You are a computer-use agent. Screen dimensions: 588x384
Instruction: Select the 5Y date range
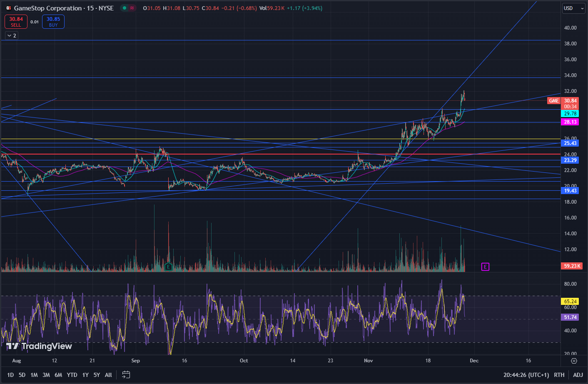click(x=97, y=375)
